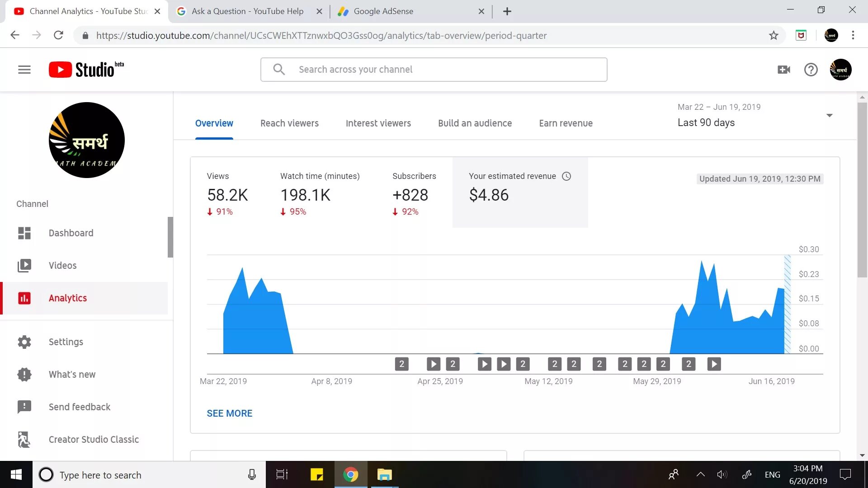Viewport: 868px width, 488px height.
Task: Expand the SEE MORE analytics section
Action: point(230,413)
